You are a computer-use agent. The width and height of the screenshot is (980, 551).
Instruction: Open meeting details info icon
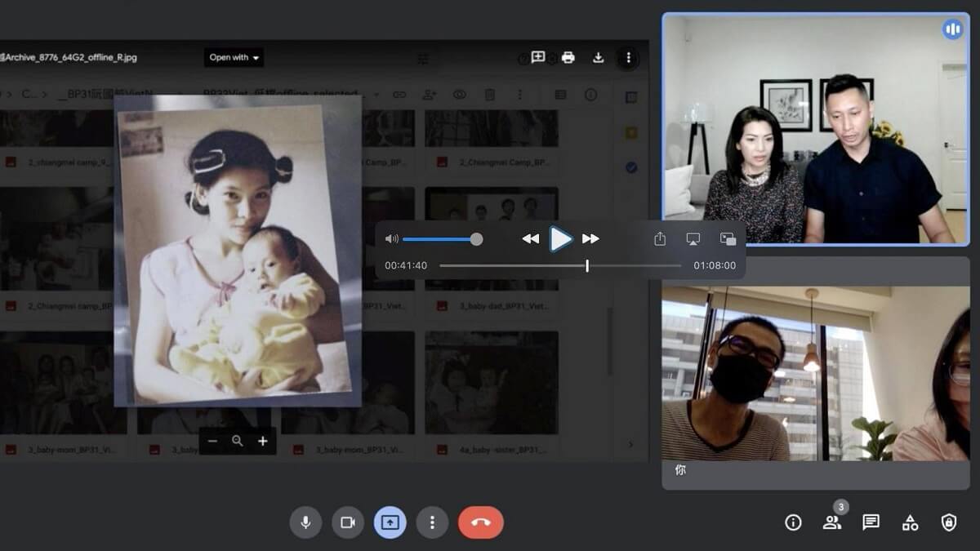coord(793,522)
